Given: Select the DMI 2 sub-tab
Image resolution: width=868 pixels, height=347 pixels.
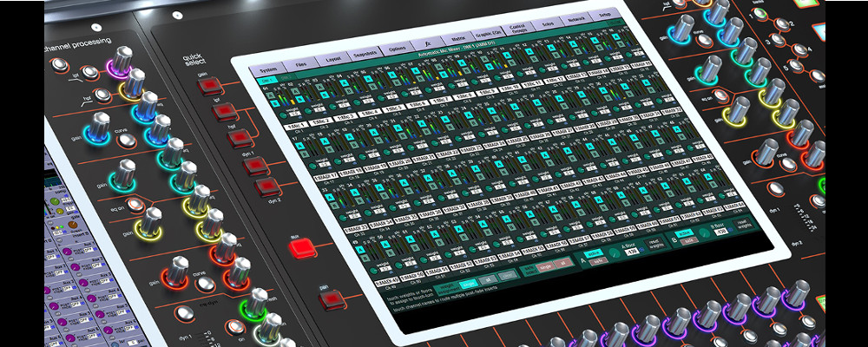Looking at the screenshot, I should tap(286, 77).
